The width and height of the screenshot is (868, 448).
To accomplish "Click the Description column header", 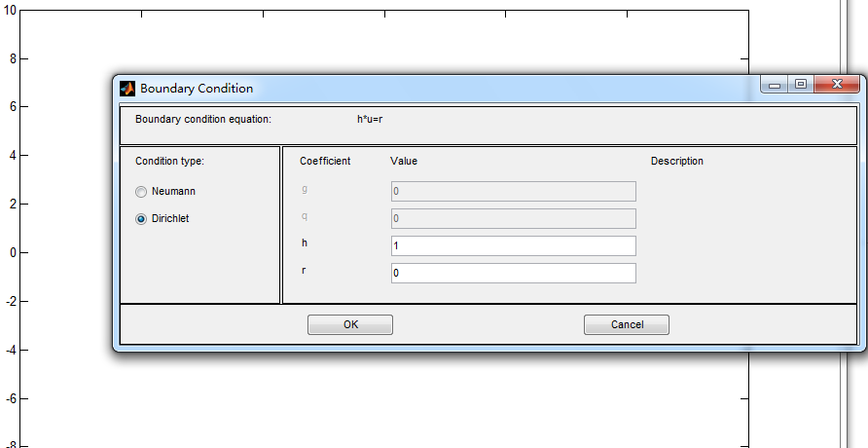I will pyautogui.click(x=676, y=161).
